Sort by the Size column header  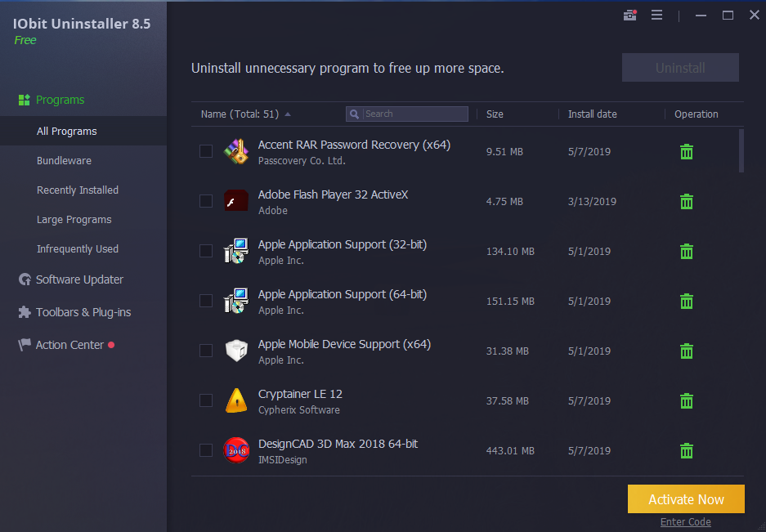pyautogui.click(x=495, y=114)
